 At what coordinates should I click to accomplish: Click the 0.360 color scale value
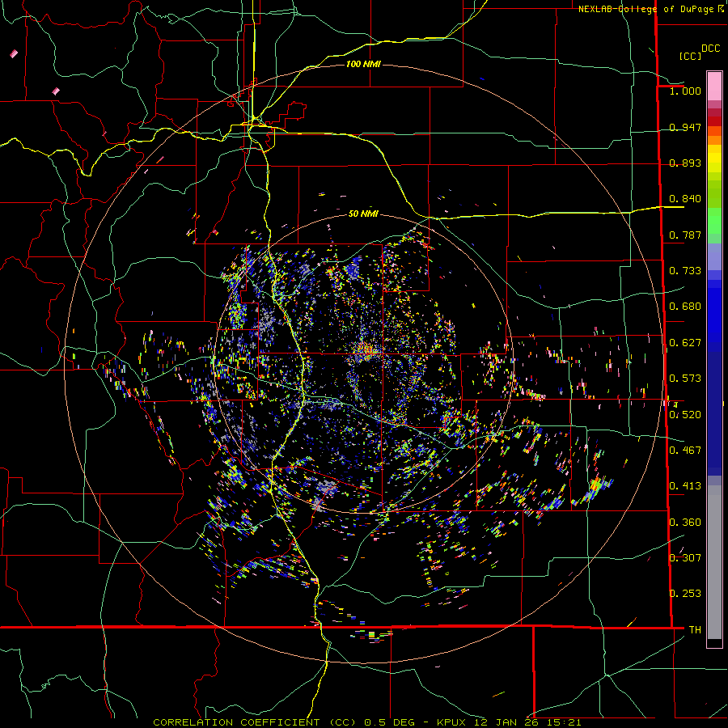coord(685,523)
